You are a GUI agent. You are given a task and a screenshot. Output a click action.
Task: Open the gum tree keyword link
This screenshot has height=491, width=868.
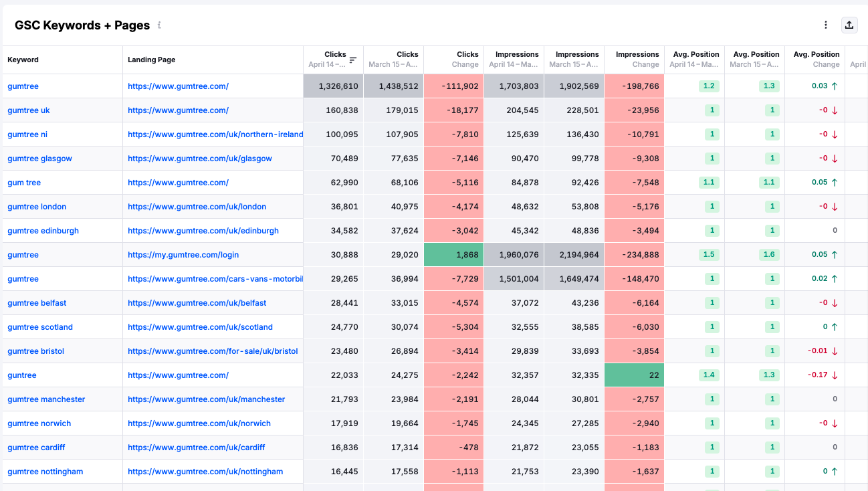[x=24, y=183]
